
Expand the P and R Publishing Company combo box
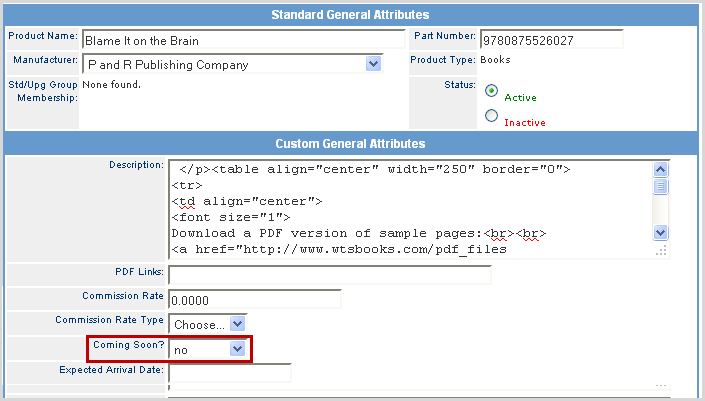[232, 64]
